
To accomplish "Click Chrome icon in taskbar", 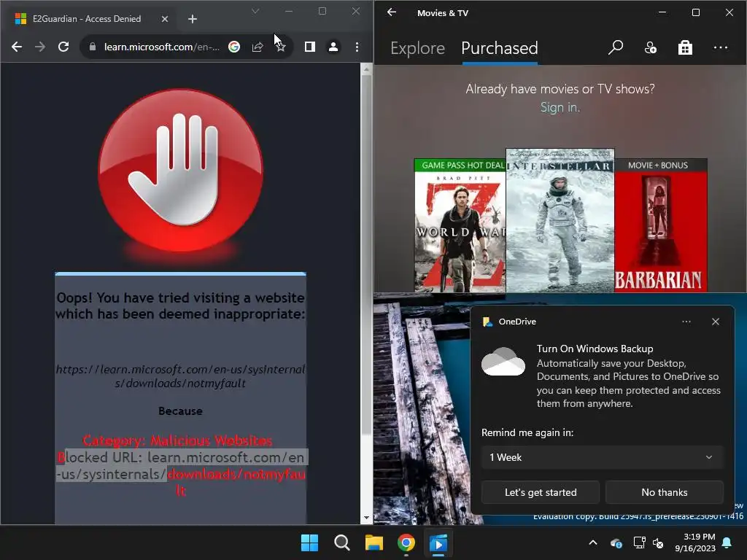I will click(x=406, y=542).
